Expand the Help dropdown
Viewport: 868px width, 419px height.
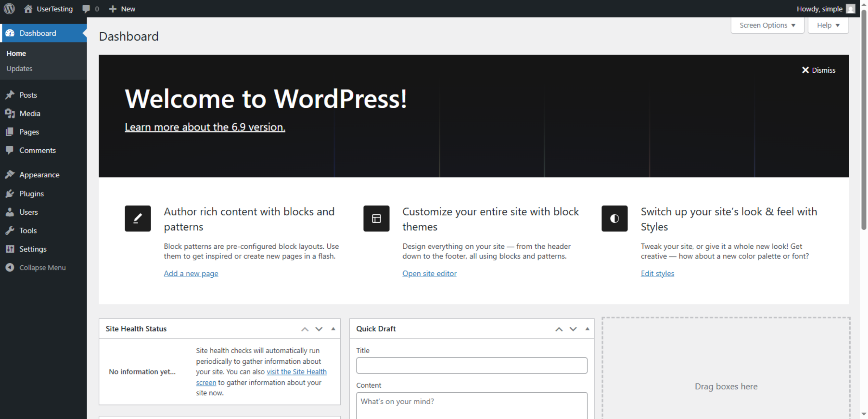(x=828, y=25)
